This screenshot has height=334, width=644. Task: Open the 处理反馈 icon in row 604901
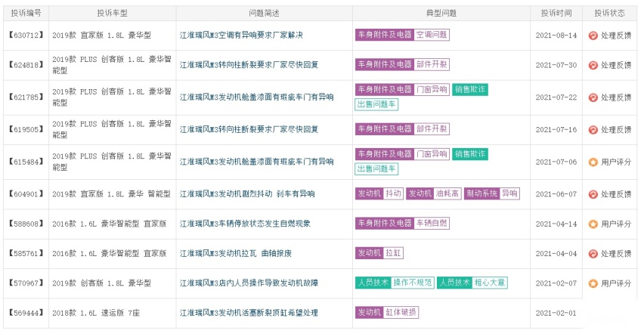[x=593, y=194]
